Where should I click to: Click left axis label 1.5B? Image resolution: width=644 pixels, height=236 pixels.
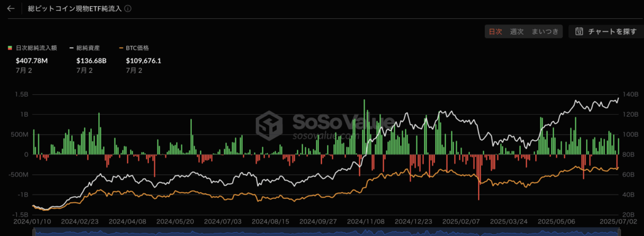pos(21,94)
